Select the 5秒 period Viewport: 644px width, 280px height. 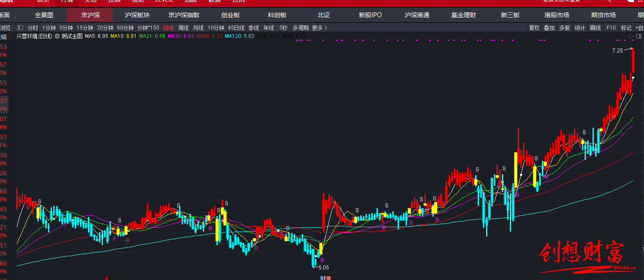click(283, 28)
